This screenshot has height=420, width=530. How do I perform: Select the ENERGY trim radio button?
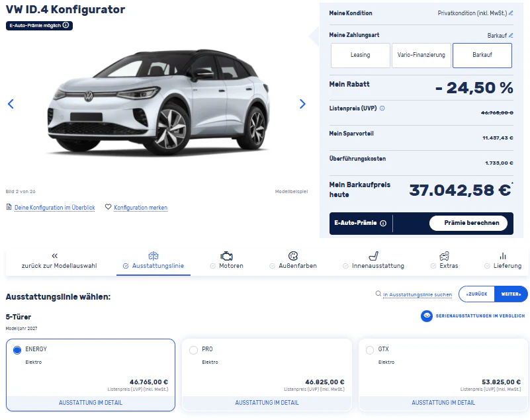tap(17, 350)
